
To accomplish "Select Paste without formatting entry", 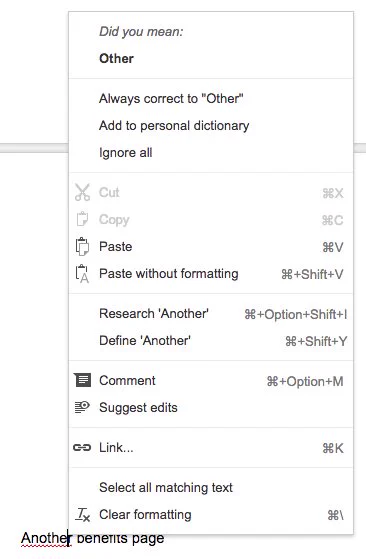I will coord(211,274).
